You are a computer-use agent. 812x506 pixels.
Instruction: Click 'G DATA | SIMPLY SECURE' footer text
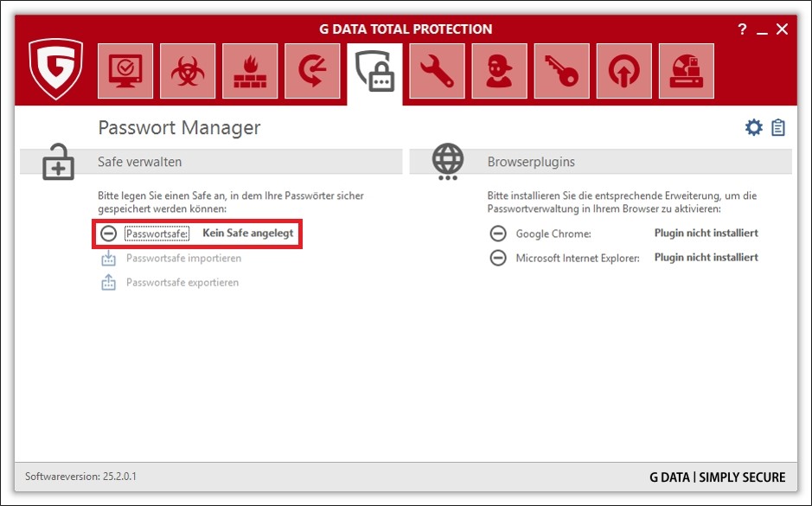click(x=717, y=477)
